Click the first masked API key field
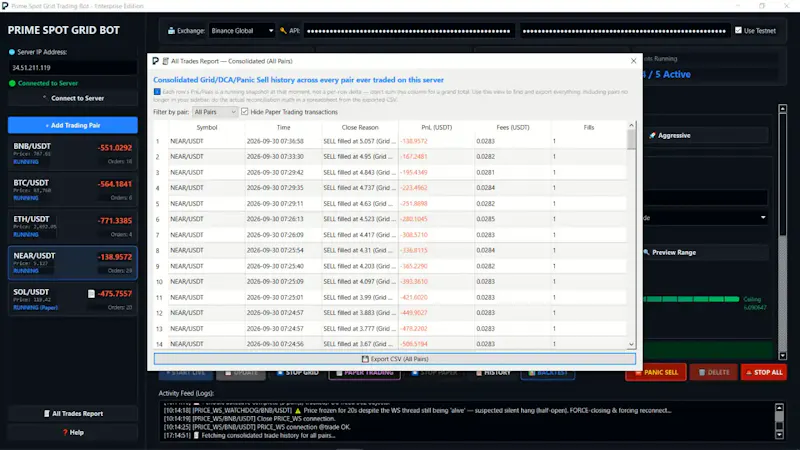Viewport: 800px width, 450px height. pos(408,31)
